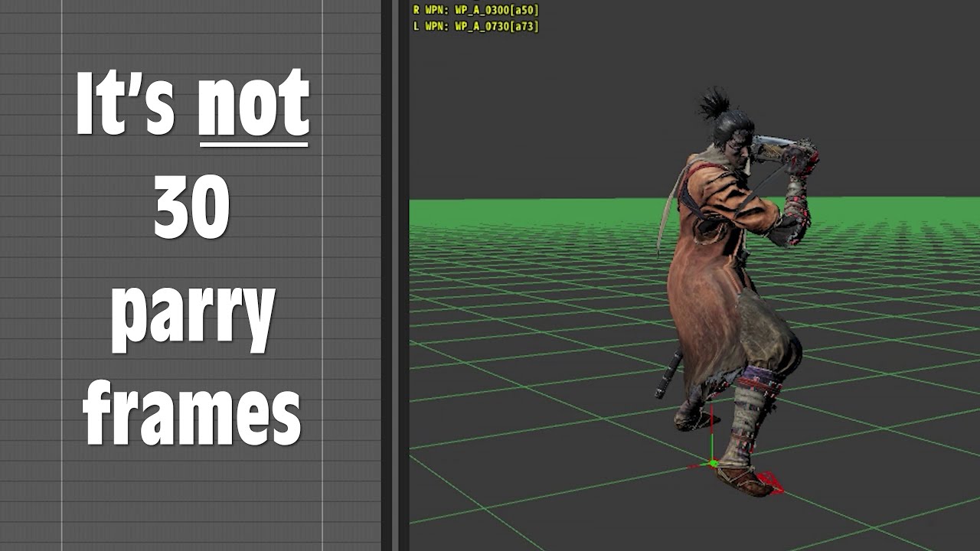
Task: Click the L WPN: WP_A_0730[a73] label
Action: point(475,26)
